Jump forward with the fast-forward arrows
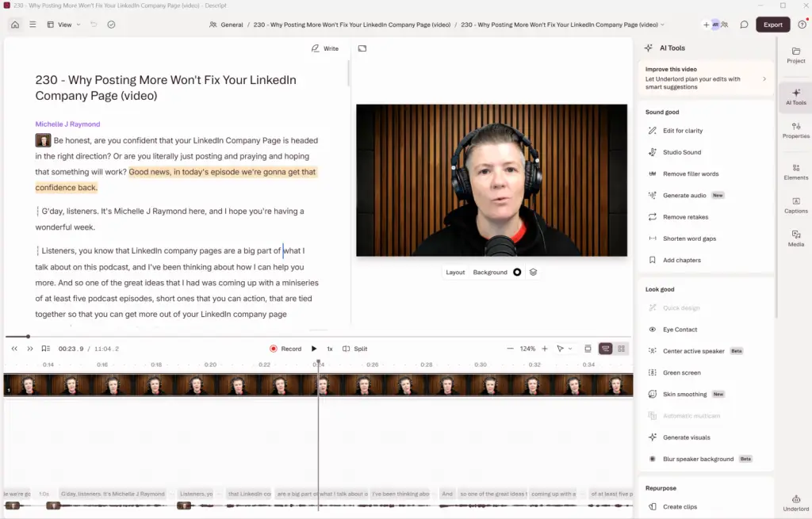 [x=30, y=349]
